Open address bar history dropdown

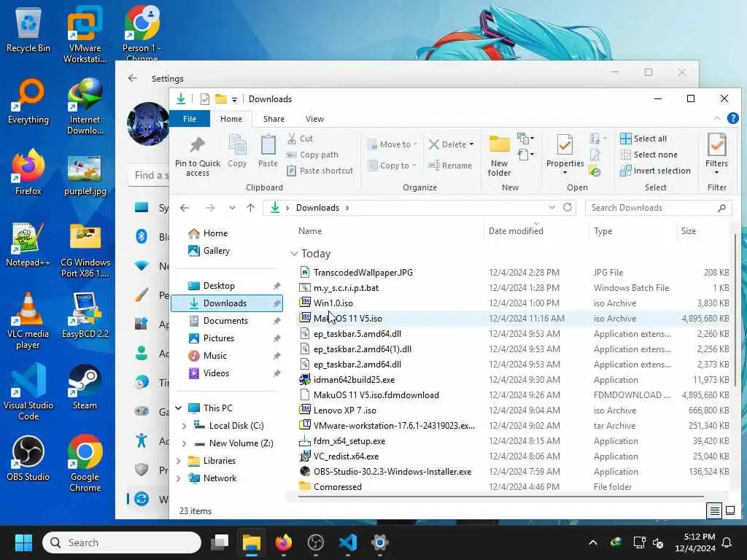551,208
